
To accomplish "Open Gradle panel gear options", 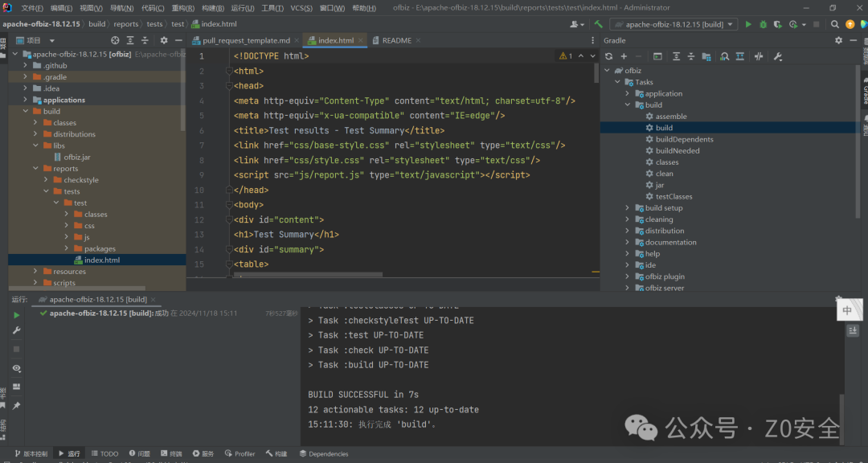I will click(838, 40).
